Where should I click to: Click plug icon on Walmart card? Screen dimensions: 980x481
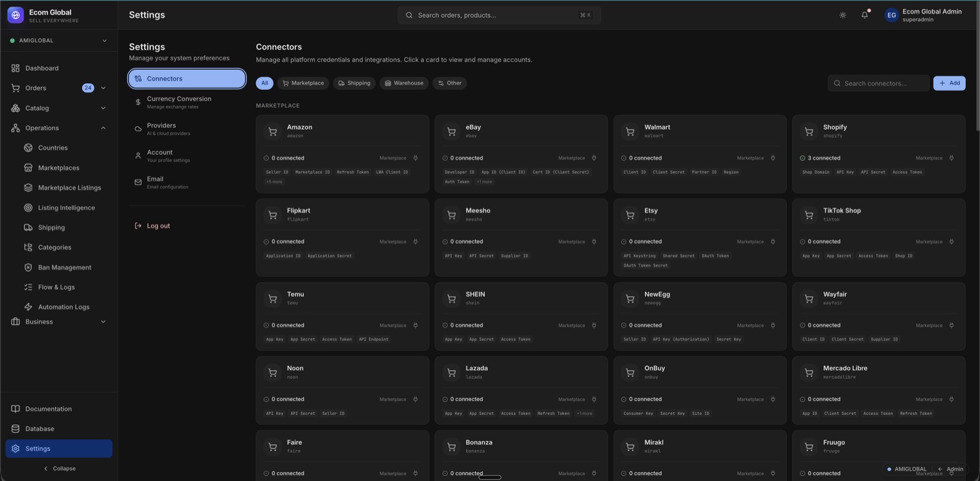[x=772, y=158]
